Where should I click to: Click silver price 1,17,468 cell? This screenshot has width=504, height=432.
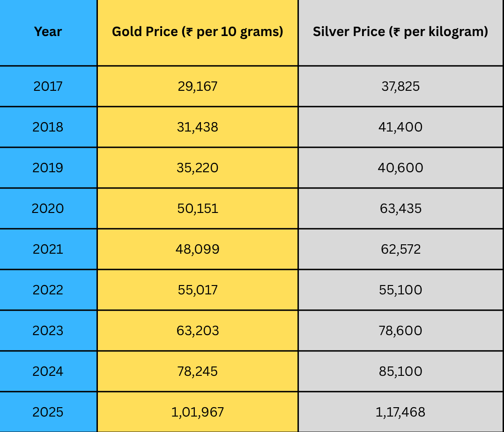400,412
